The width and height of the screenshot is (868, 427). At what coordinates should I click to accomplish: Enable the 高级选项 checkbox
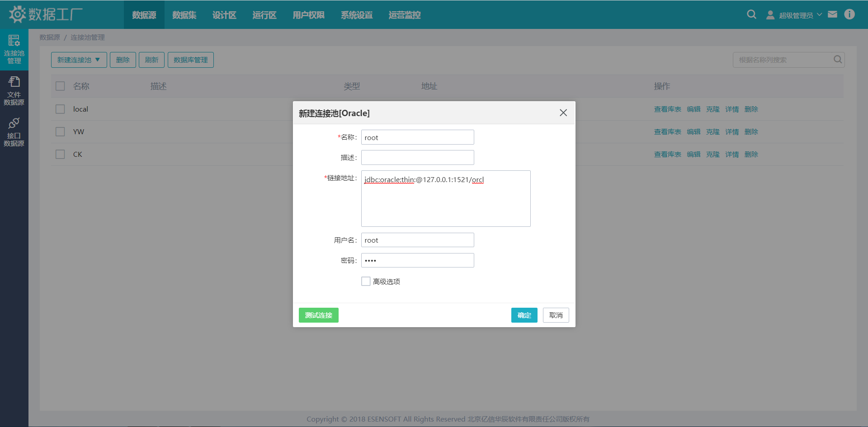click(x=366, y=281)
